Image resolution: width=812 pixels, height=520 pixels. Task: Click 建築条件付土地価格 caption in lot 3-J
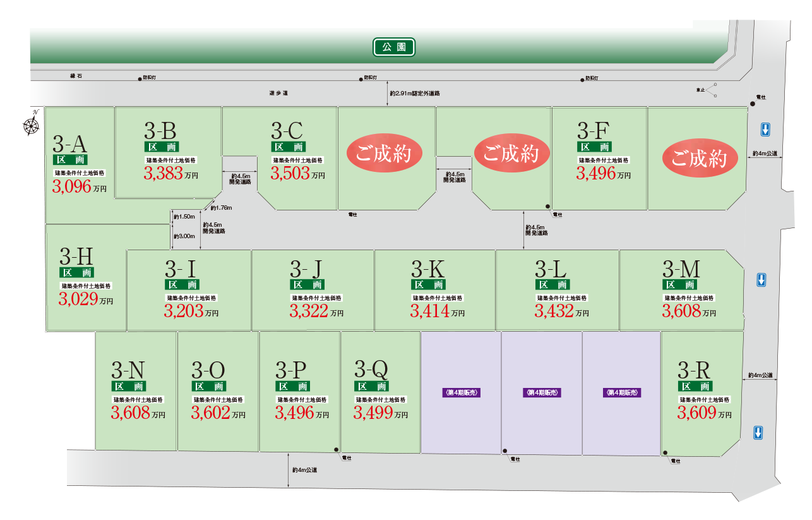(316, 298)
